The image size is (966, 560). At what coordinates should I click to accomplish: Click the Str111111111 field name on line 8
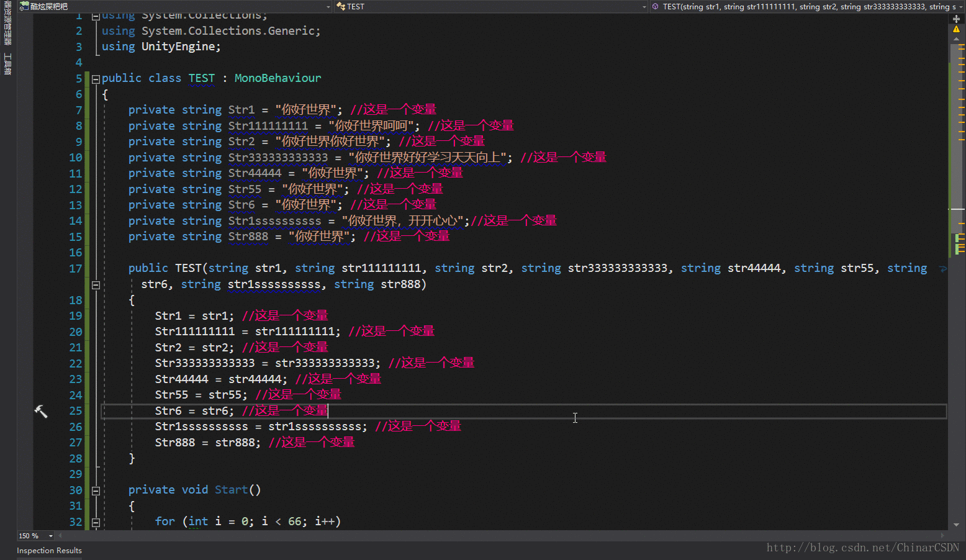[x=268, y=126]
